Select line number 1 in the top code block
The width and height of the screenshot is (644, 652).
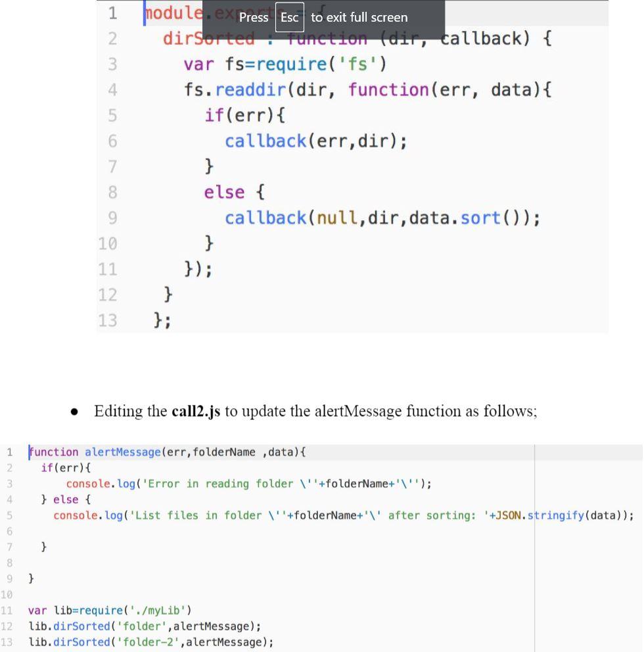click(x=112, y=12)
